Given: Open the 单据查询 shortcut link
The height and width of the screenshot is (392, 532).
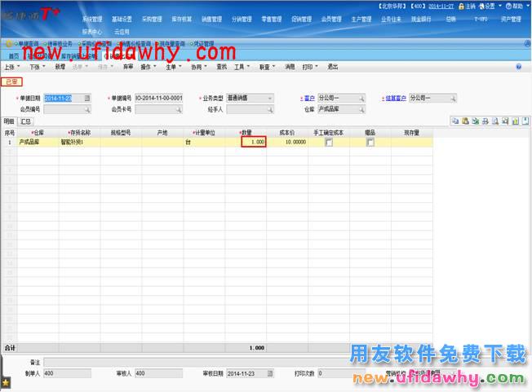Looking at the screenshot, I should coord(29,44).
